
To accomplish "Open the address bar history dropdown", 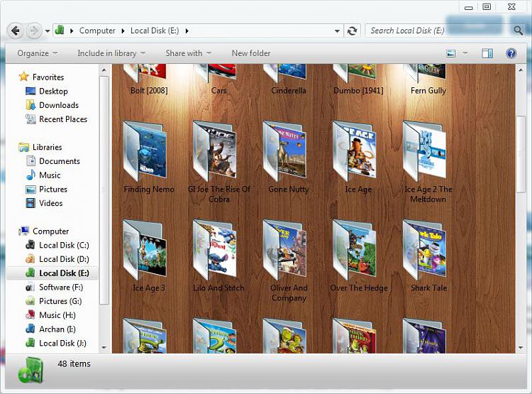I will click(x=337, y=31).
